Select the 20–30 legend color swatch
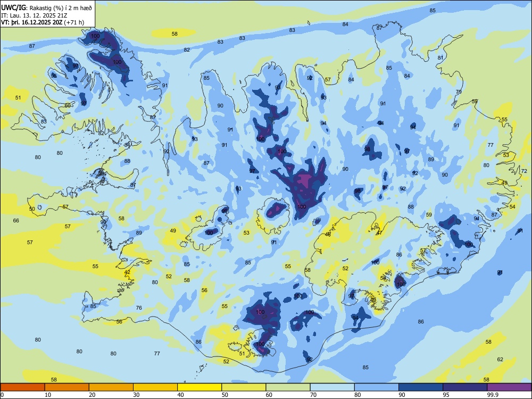This screenshot has width=532, height=399. [x=111, y=387]
